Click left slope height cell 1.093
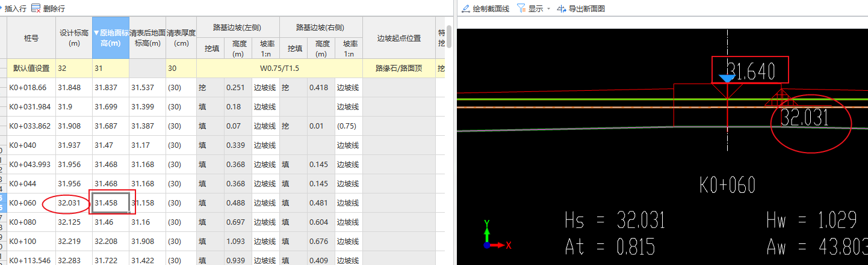Screen dimensions: 868x265 click(x=238, y=242)
